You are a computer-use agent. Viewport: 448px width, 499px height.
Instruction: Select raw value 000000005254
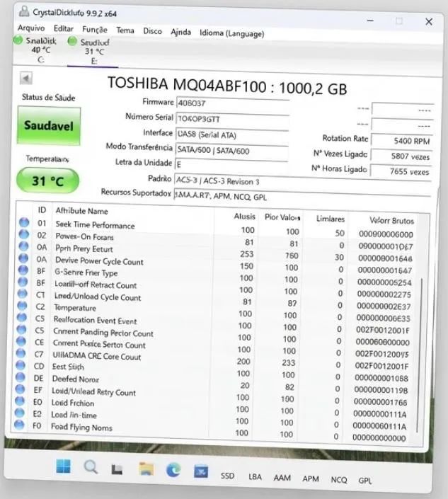pyautogui.click(x=384, y=282)
